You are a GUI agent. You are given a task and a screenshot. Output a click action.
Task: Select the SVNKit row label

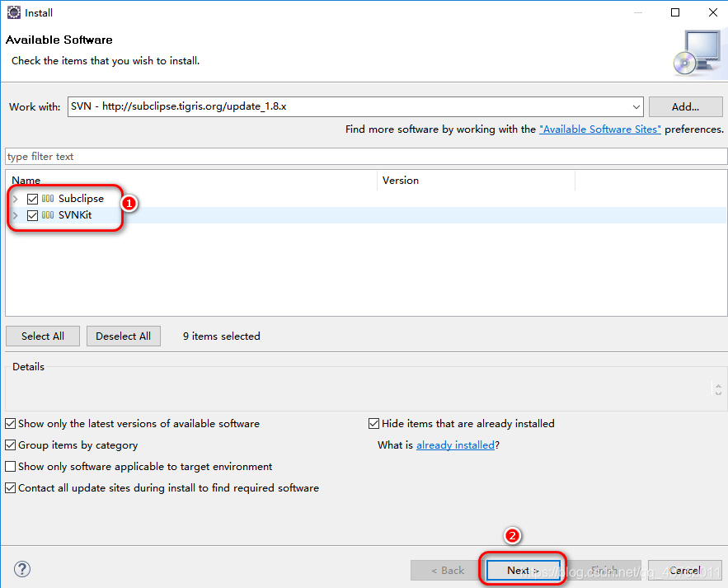75,215
